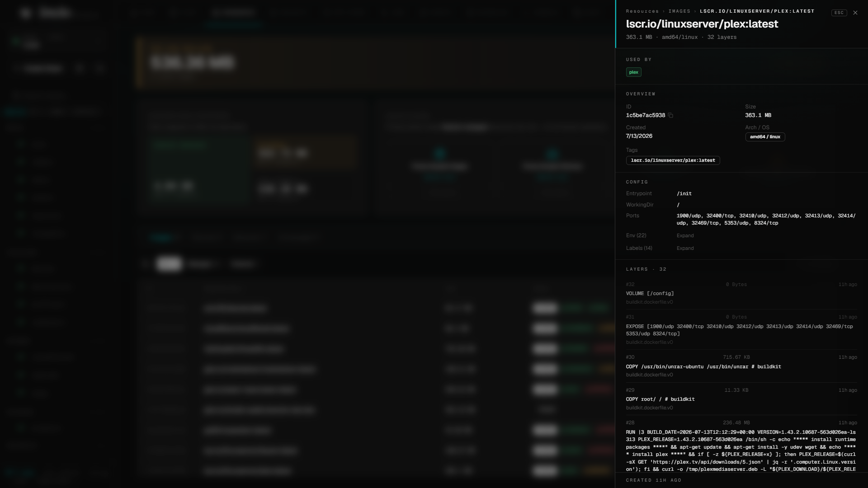Click the 11.33 KB size of layer #29

(x=736, y=390)
